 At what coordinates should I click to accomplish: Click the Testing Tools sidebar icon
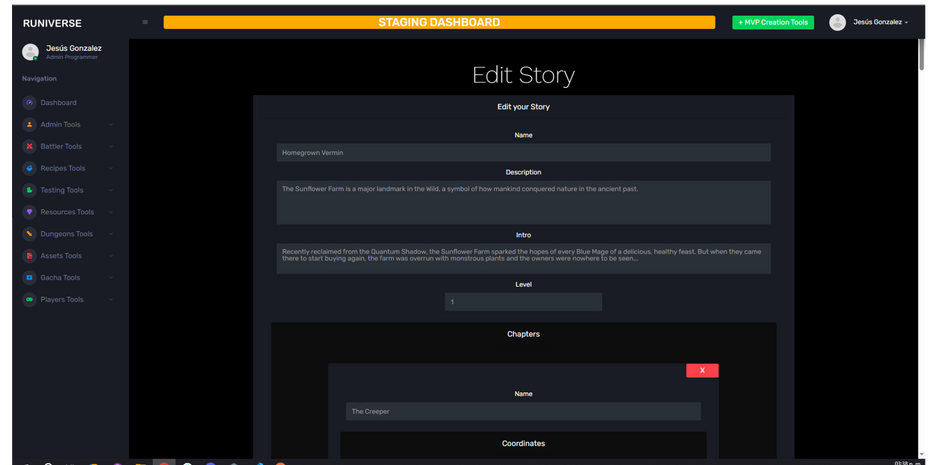coord(29,190)
